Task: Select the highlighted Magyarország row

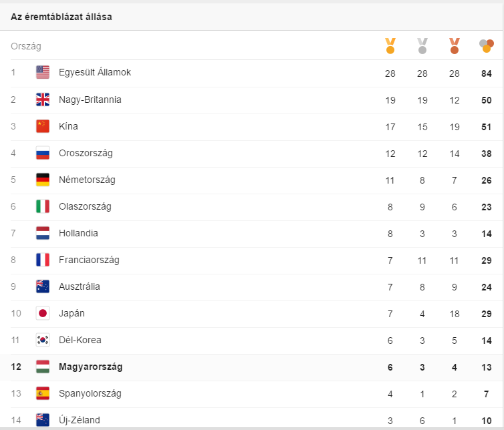Action: (x=251, y=367)
